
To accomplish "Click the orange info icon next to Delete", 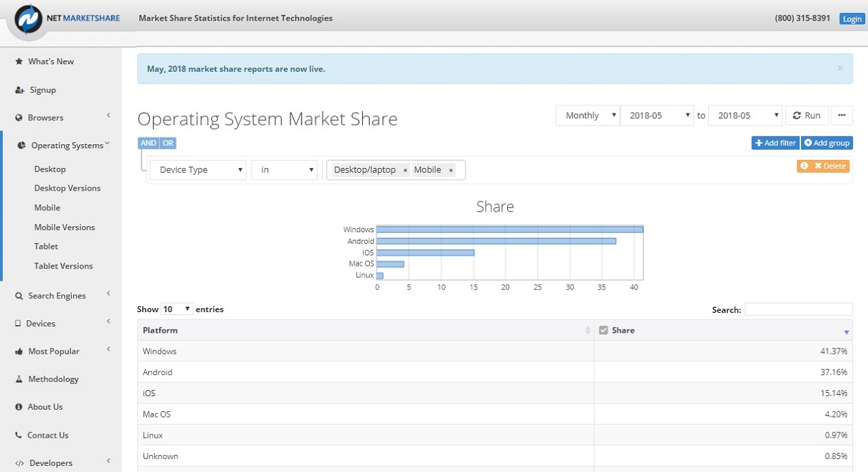I will click(804, 166).
